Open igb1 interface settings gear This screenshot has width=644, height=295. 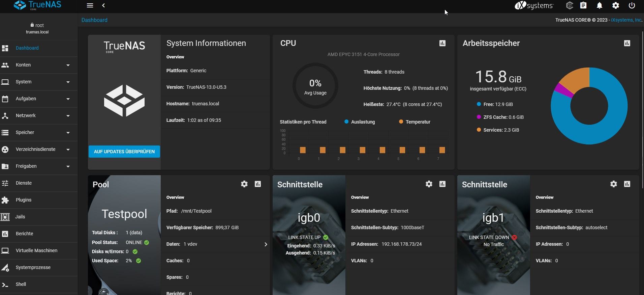(x=614, y=184)
